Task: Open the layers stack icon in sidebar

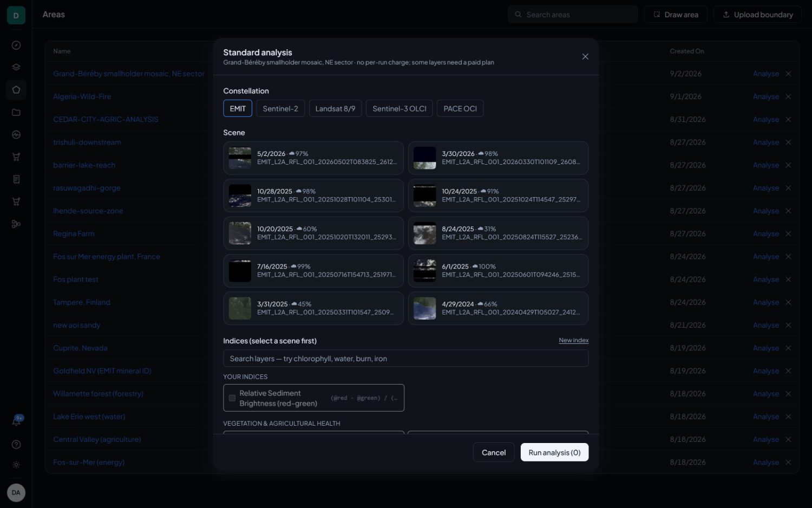Action: [16, 68]
